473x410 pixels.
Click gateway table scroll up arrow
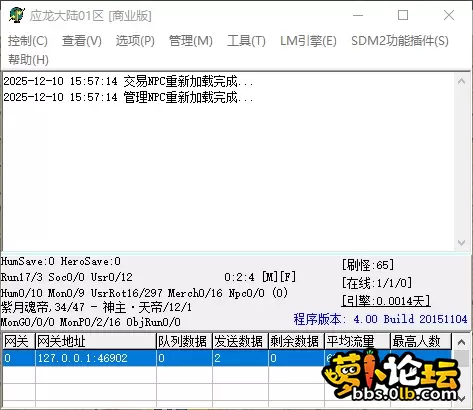[461, 342]
